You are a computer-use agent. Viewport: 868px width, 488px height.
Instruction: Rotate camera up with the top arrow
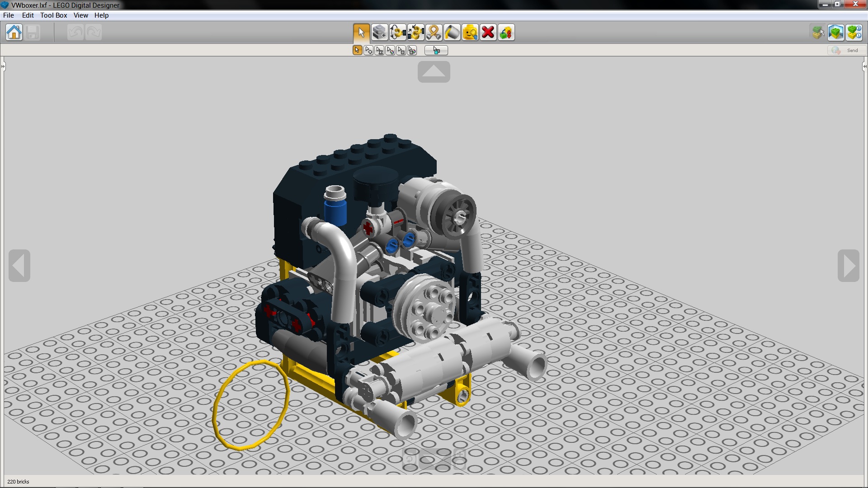tap(434, 72)
